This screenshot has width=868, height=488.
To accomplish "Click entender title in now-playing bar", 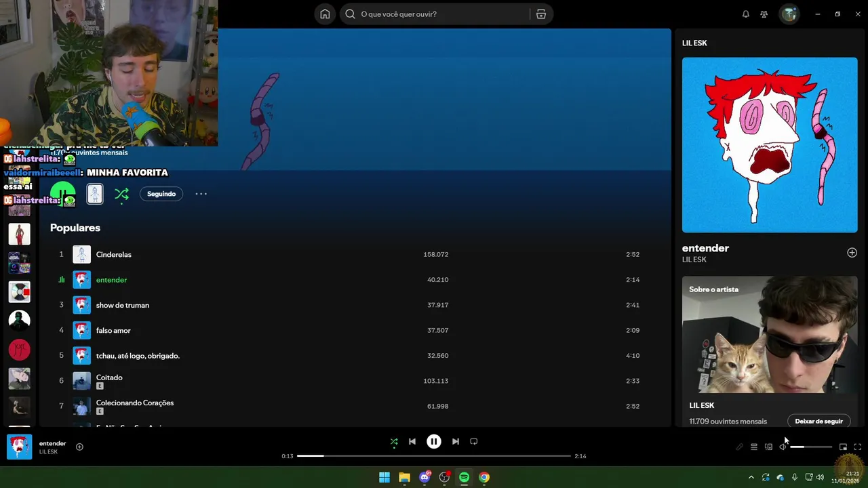I will point(53,443).
